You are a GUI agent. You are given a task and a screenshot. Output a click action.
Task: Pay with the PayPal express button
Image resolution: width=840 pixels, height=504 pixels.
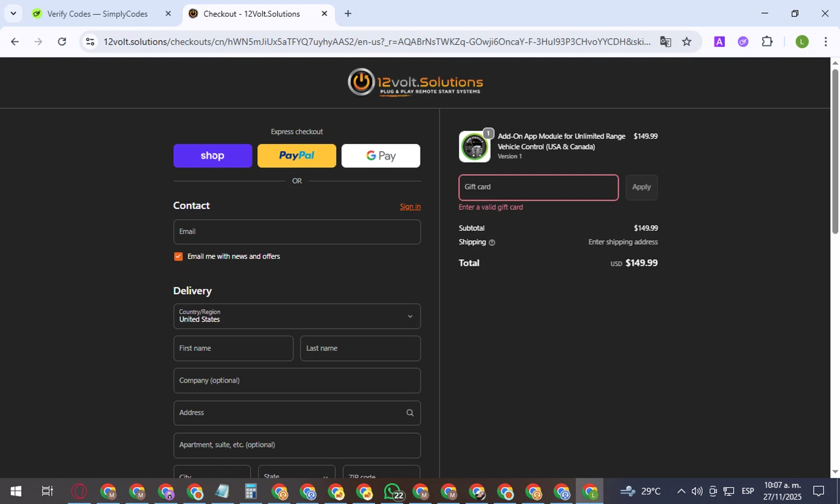tap(297, 156)
